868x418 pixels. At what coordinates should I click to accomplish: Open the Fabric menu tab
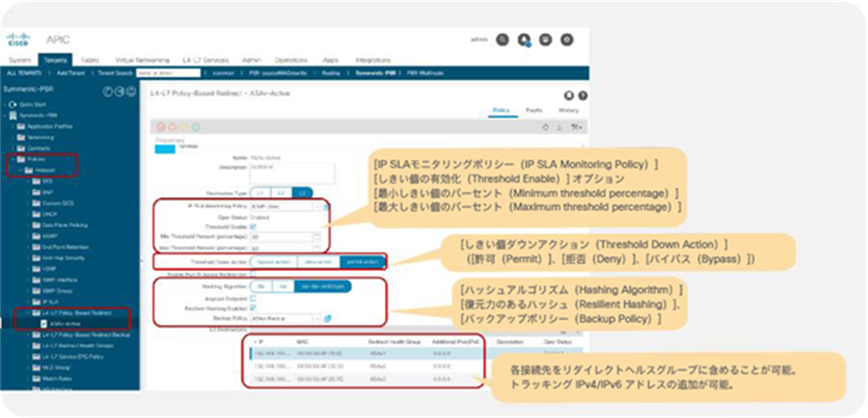(x=90, y=60)
